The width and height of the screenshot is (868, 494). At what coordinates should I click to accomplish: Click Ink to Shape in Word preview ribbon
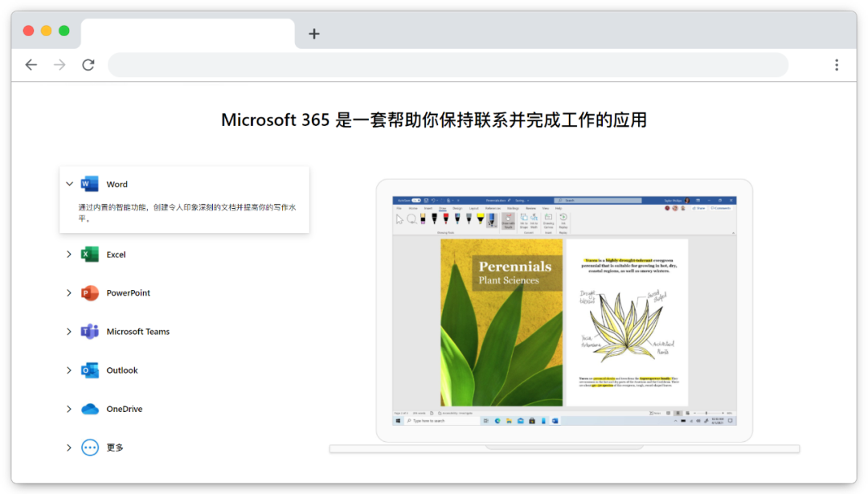point(524,221)
